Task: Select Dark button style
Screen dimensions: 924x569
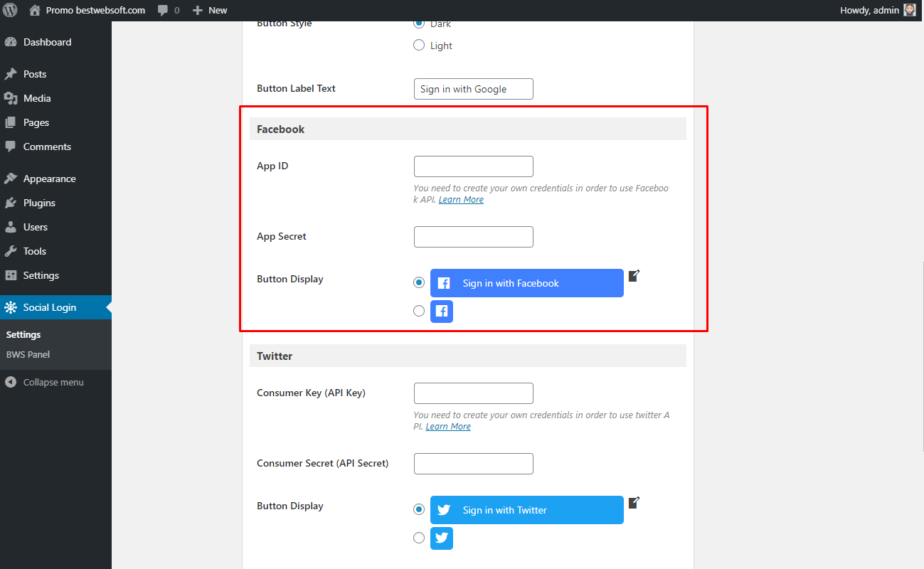Action: point(419,23)
